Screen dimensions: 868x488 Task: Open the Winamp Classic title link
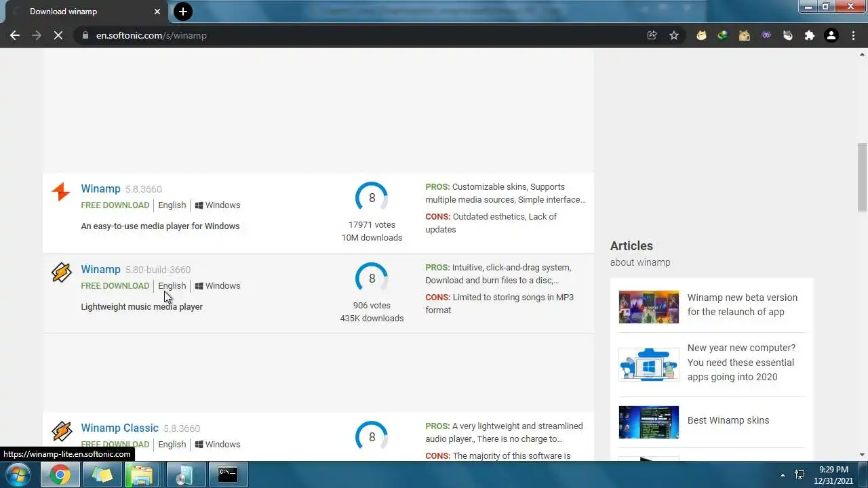(x=119, y=428)
